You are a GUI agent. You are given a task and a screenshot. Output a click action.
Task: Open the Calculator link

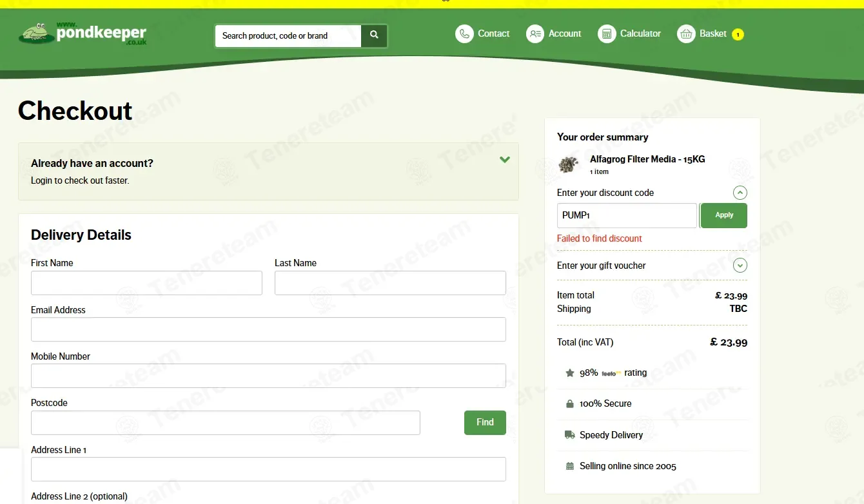pos(640,34)
